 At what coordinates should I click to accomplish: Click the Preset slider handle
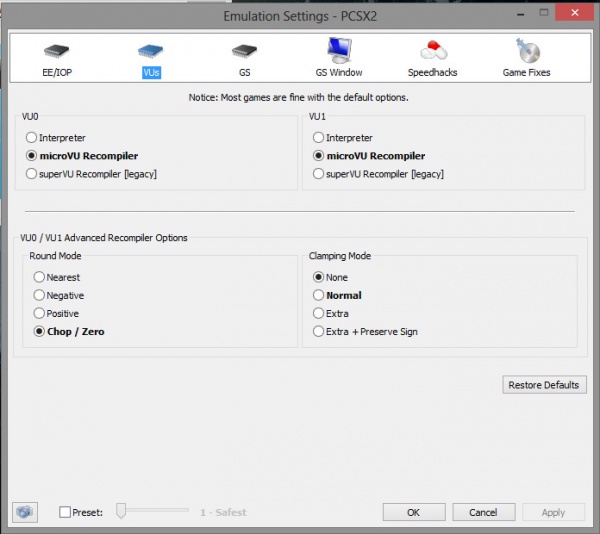[x=121, y=511]
